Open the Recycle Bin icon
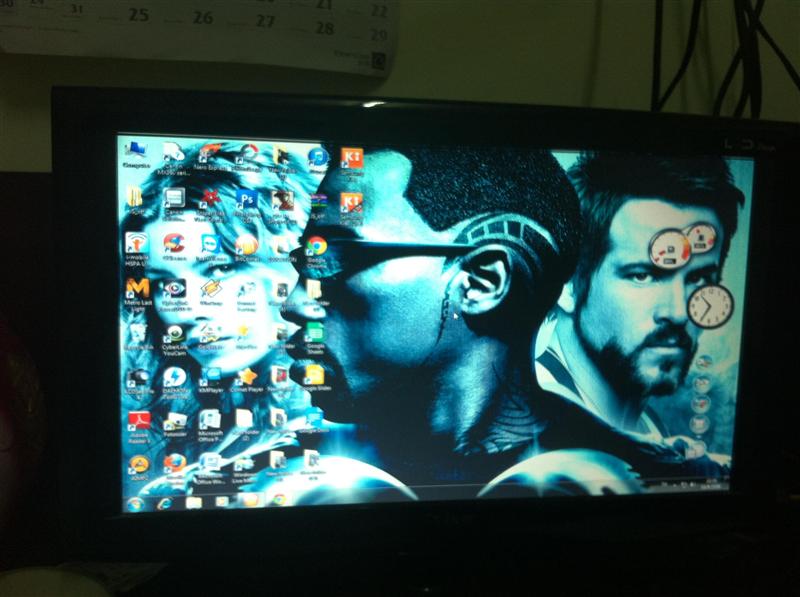 pos(138,337)
